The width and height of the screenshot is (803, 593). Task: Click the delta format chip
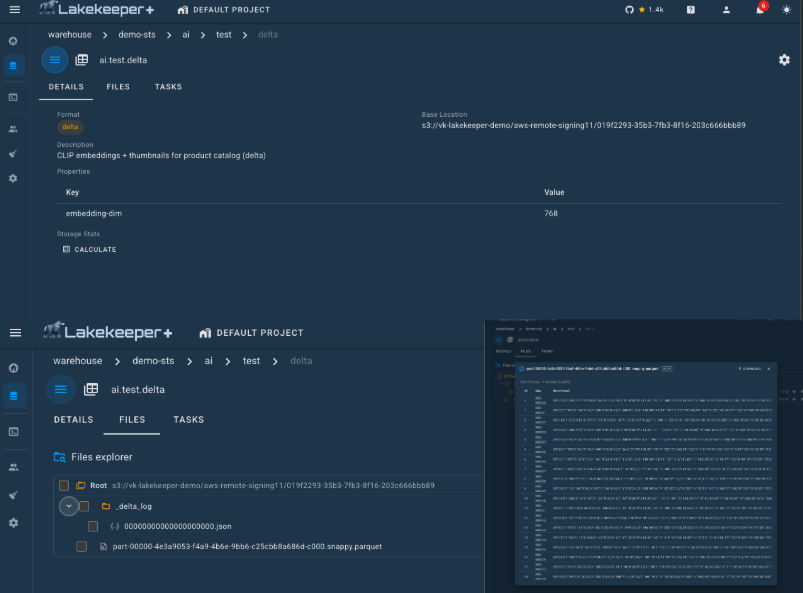[70, 127]
